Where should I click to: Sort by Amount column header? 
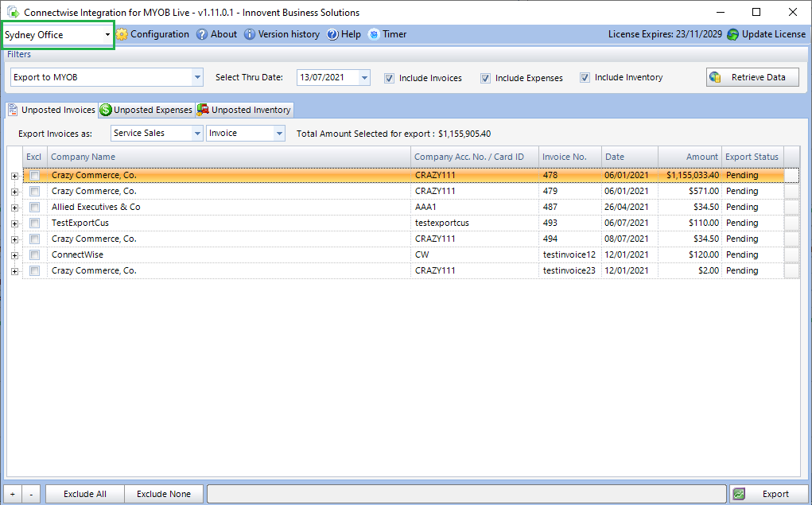[x=690, y=157]
